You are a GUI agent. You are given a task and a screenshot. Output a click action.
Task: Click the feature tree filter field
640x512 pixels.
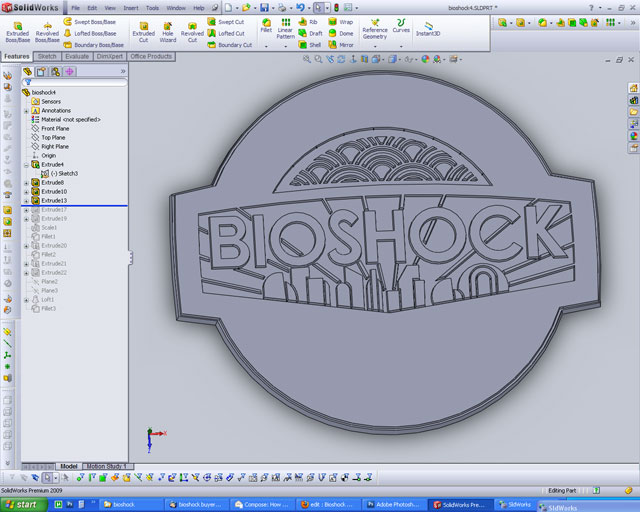pos(76,82)
